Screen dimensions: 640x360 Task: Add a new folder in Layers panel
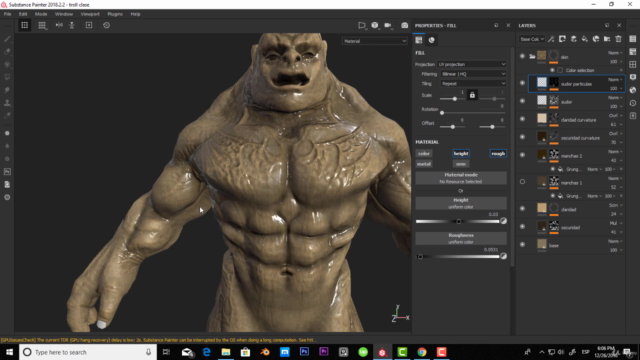[607, 39]
